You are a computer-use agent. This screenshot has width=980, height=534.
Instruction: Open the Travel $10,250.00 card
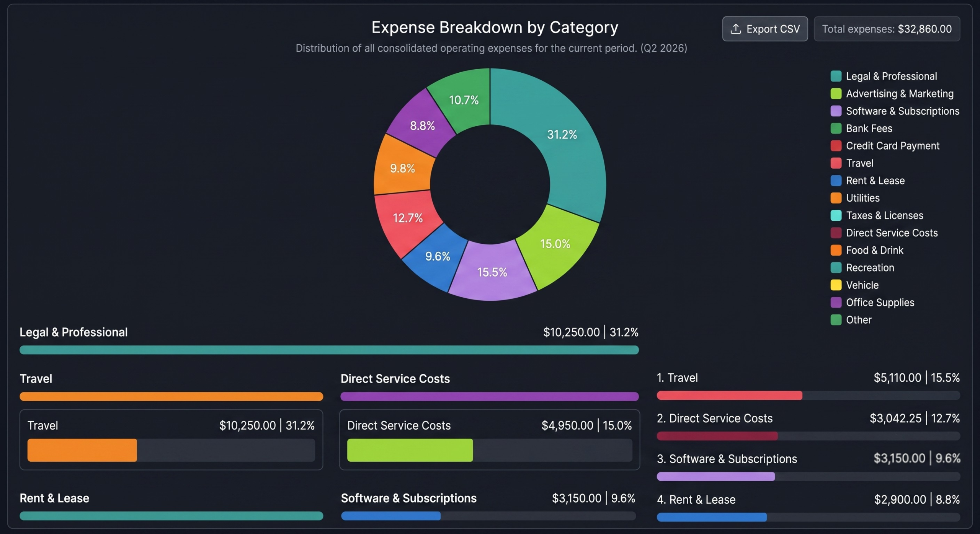coord(171,440)
